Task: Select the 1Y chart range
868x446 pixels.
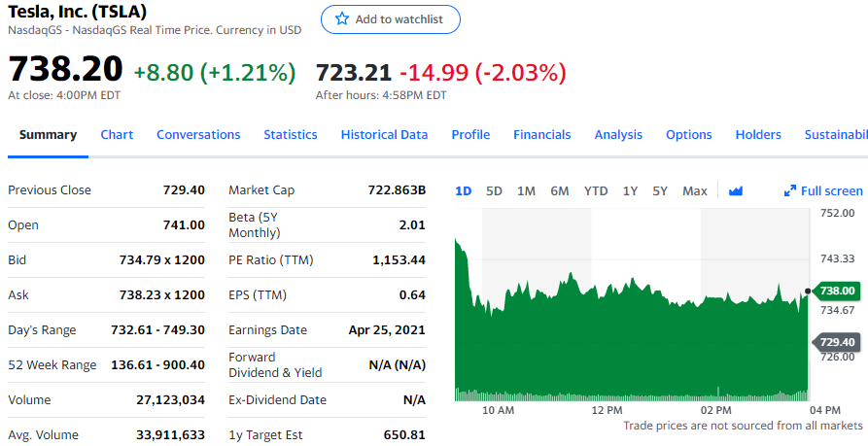Action: [630, 190]
